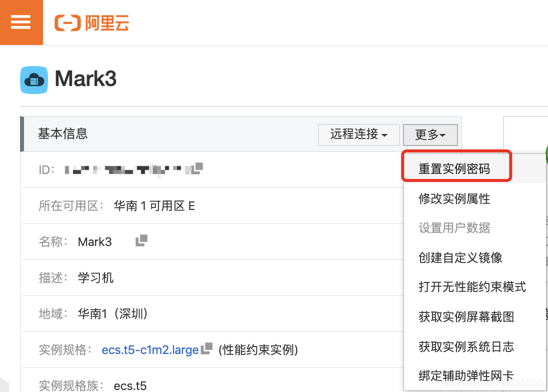Click the edit icon next to name Mark3
This screenshot has width=548, height=392.
[141, 240]
